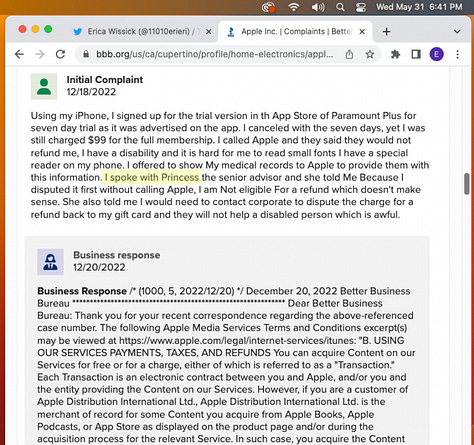Click highlighted text 'I spoke with Princess'
Image resolution: width=474 pixels, height=445 pixels.
[x=151, y=177]
